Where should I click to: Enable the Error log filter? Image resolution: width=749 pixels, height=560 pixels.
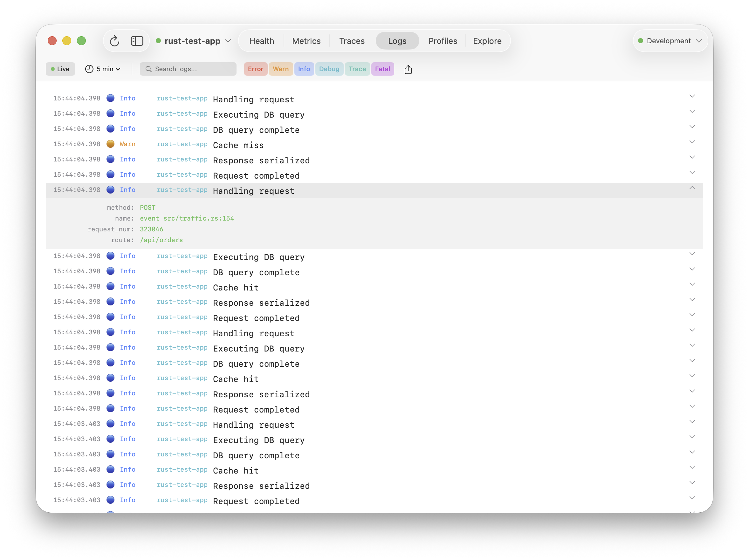click(255, 69)
